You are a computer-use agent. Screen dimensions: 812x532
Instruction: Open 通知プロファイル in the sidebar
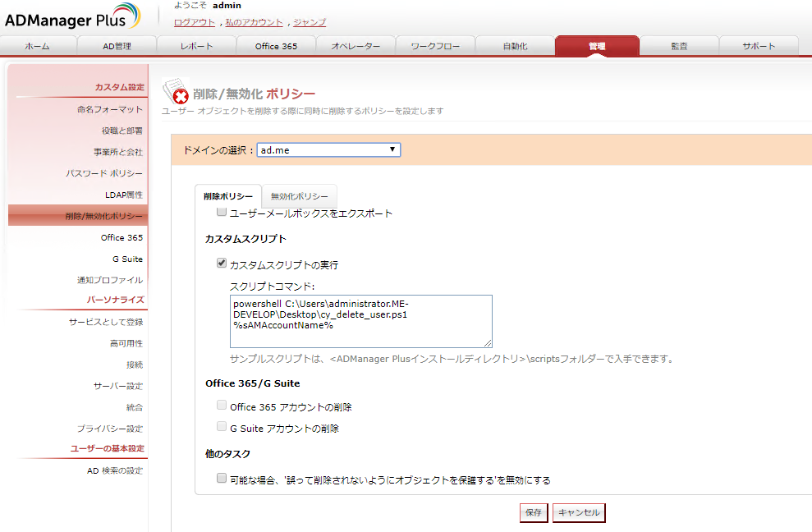click(110, 280)
